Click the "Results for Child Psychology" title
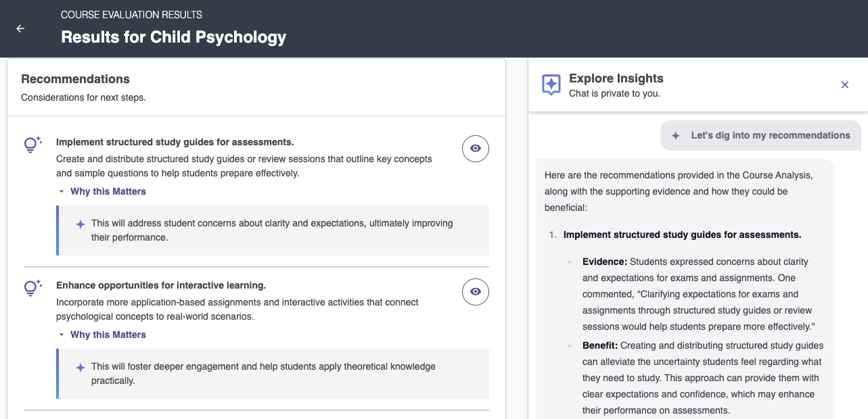 (174, 36)
